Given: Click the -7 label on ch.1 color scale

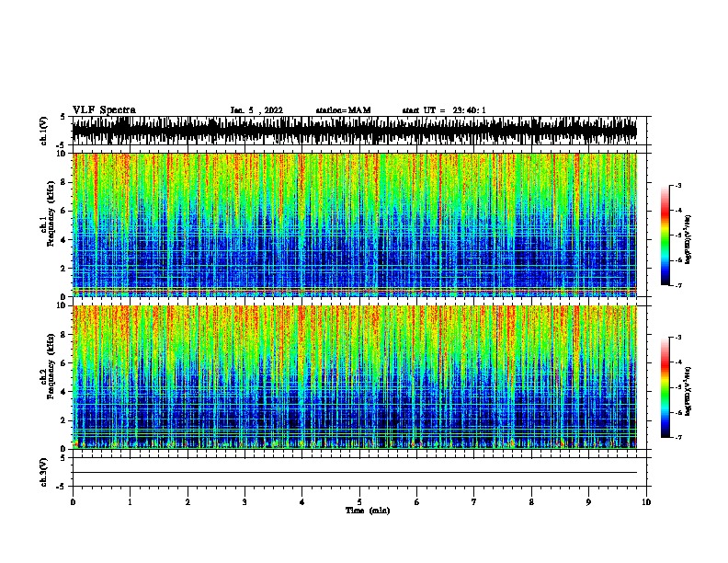Looking at the screenshot, I should [678, 285].
